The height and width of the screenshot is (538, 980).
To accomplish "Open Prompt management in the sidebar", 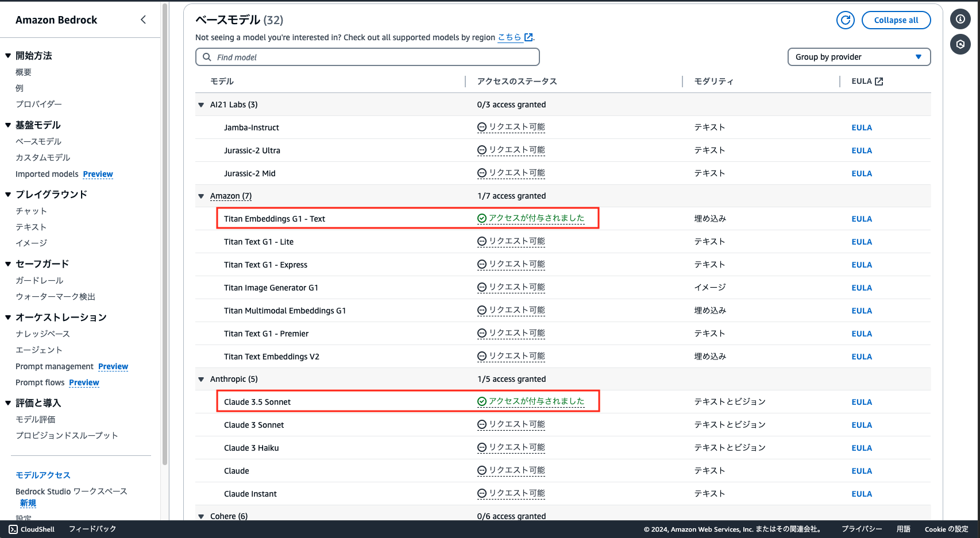I will coord(55,366).
